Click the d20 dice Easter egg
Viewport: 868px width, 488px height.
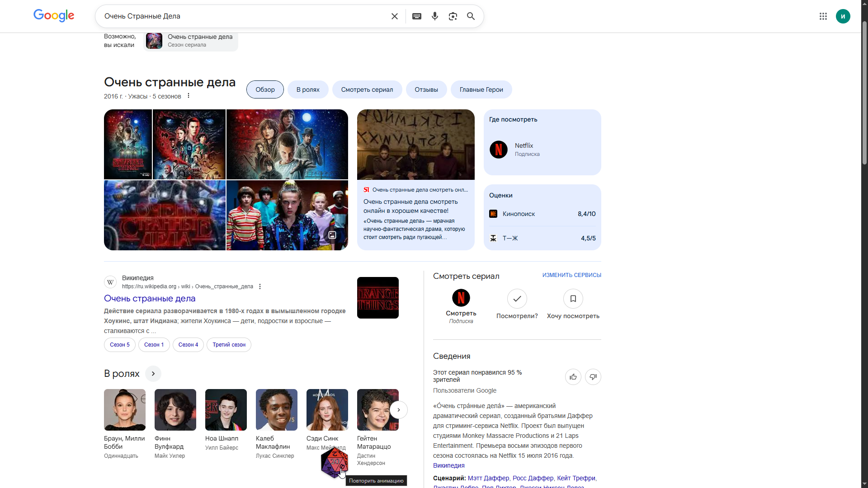click(335, 463)
